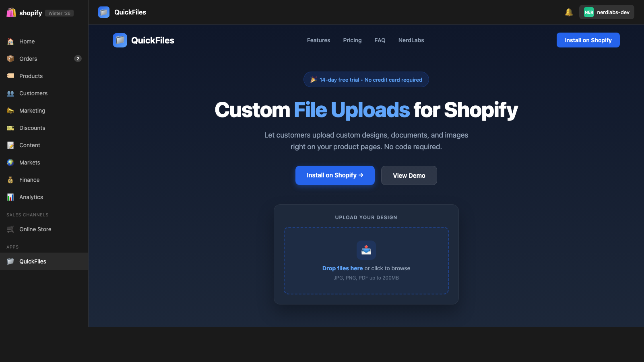Open the nerdlabs-dev account menu

point(607,12)
